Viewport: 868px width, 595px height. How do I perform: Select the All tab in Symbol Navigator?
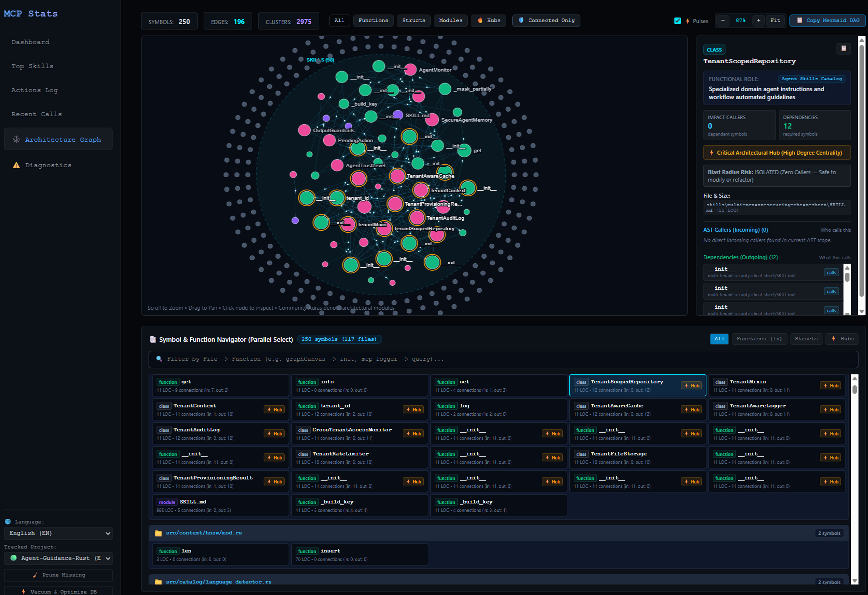click(719, 339)
